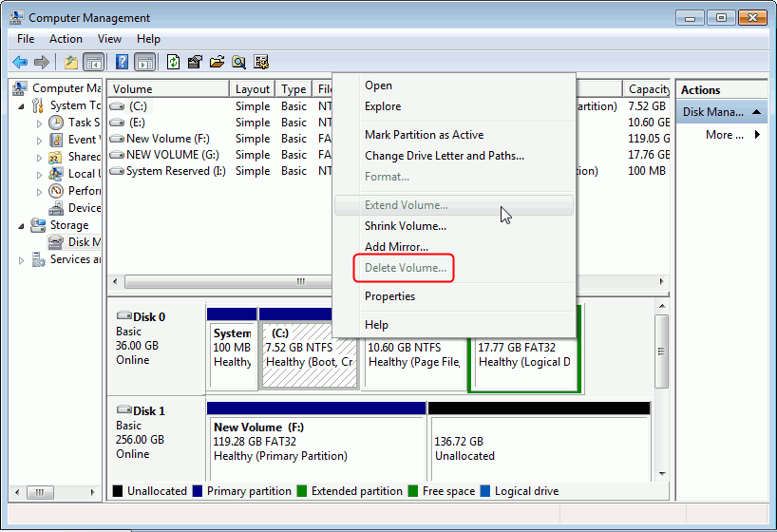
Task: Click the Refresh toolbar icon
Action: coord(173,62)
